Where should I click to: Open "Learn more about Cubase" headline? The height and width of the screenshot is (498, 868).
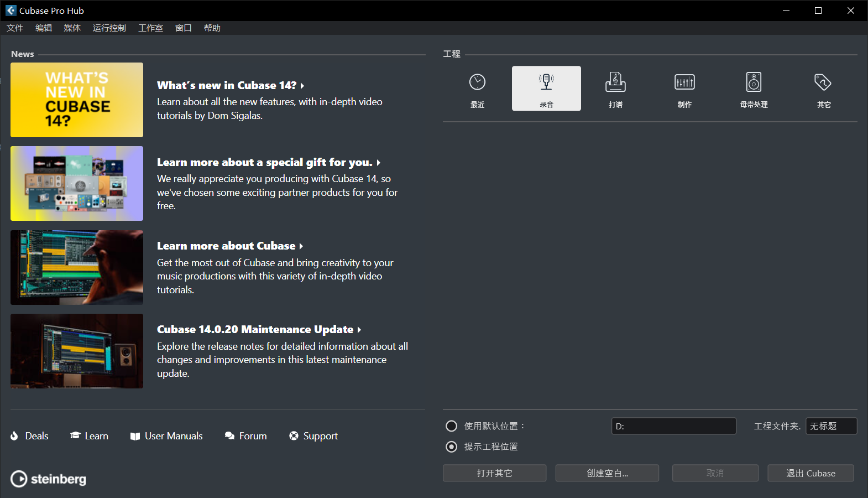pos(230,246)
